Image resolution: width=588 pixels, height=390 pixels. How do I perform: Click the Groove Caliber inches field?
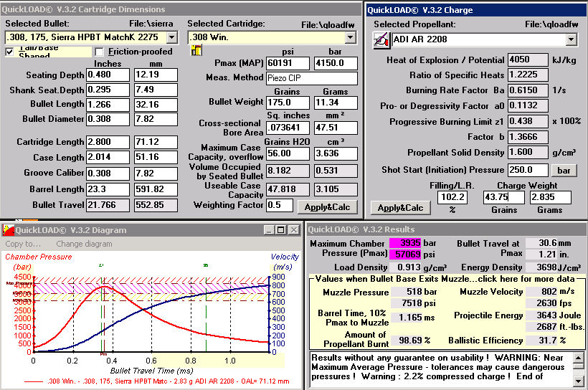coord(108,173)
